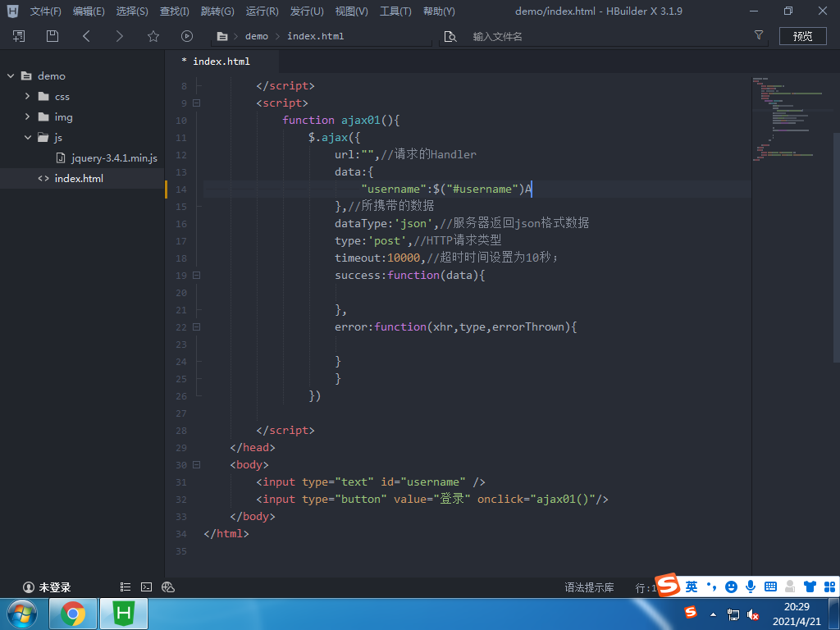Open the 运行(R) menu
Image resolution: width=840 pixels, height=630 pixels.
click(x=262, y=11)
